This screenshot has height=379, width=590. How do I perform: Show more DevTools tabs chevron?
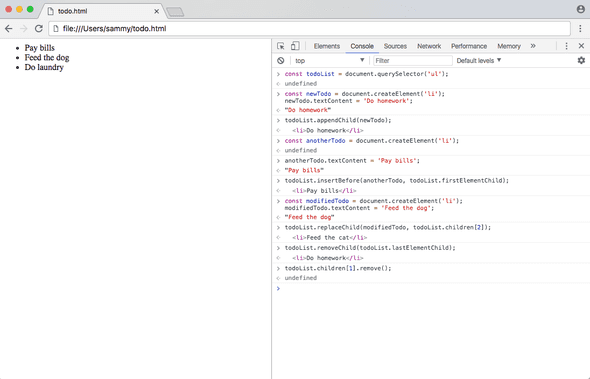click(x=533, y=46)
